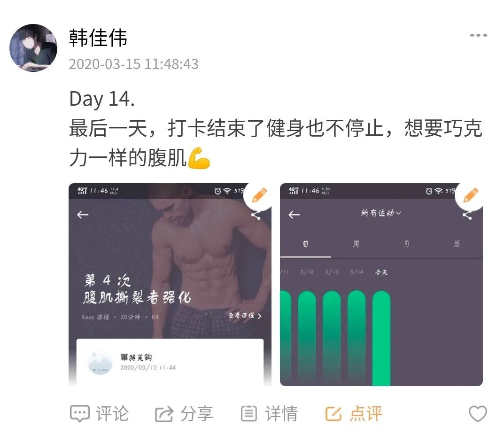Open 查看课程 chevron link
The width and height of the screenshot is (504, 442).
[245, 316]
